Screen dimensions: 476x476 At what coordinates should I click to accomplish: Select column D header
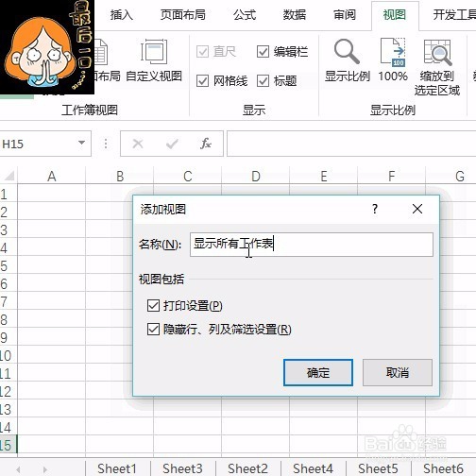click(256, 176)
